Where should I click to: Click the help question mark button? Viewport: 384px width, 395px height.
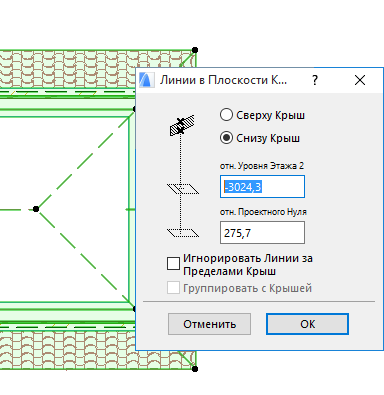coord(315,80)
